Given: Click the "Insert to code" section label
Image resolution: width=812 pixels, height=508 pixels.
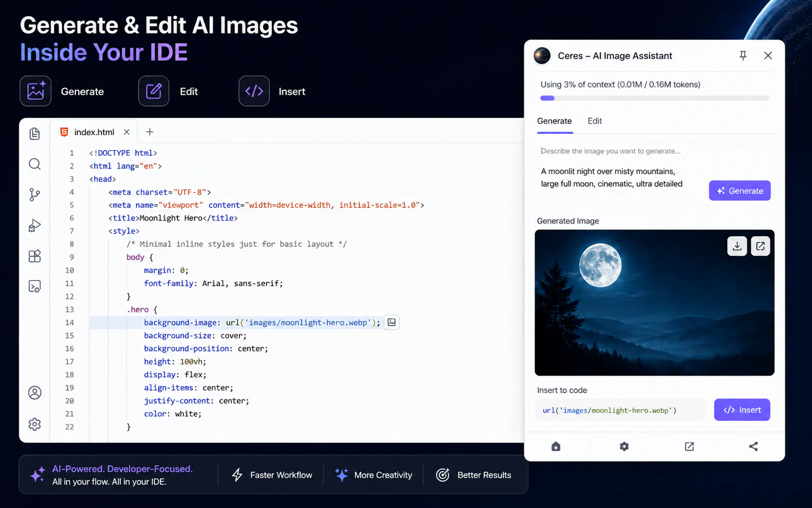Looking at the screenshot, I should tap(562, 390).
